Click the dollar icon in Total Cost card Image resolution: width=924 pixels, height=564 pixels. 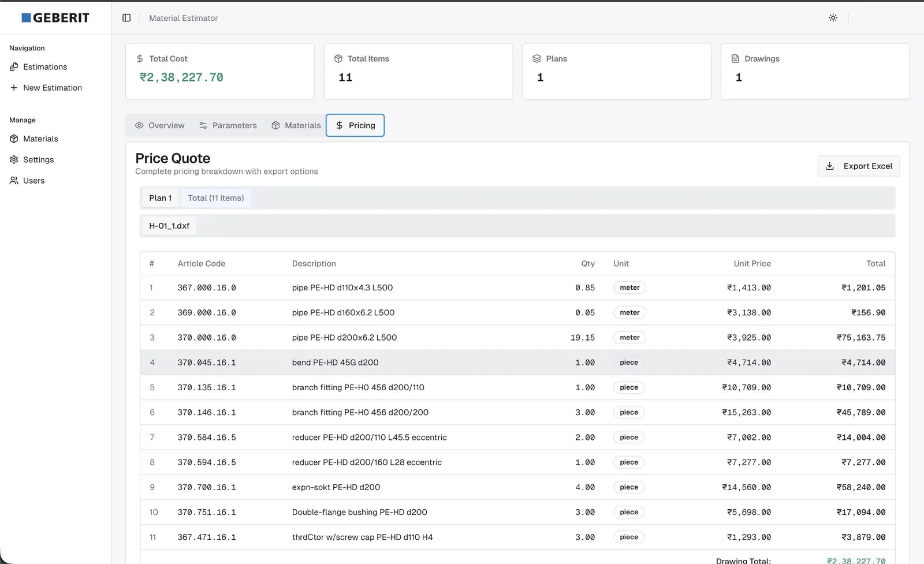[x=140, y=59]
